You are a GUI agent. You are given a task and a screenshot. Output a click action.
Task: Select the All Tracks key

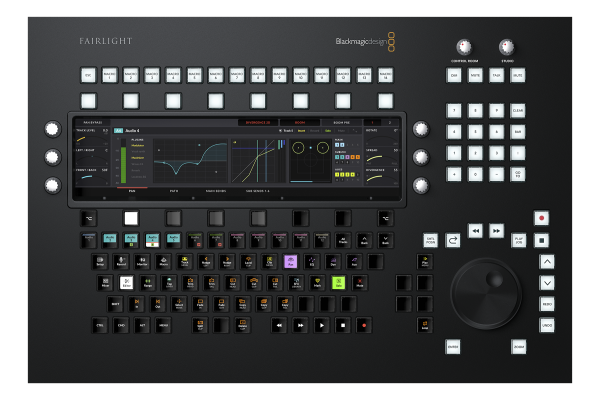(343, 240)
